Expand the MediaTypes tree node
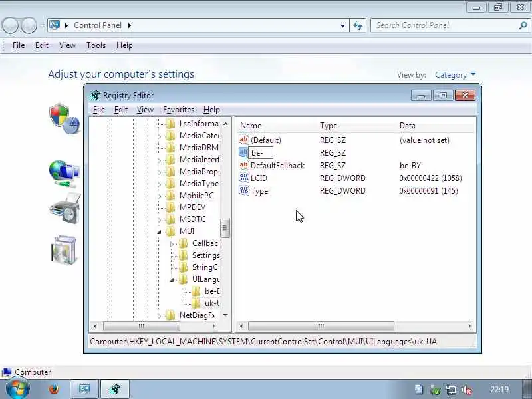Image resolution: width=532 pixels, height=399 pixels. coord(159,184)
